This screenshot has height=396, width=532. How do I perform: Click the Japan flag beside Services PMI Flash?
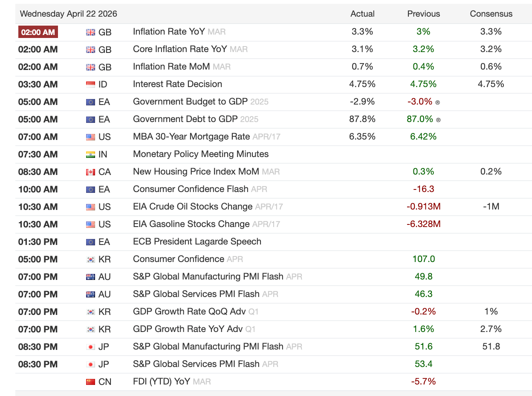(90, 364)
